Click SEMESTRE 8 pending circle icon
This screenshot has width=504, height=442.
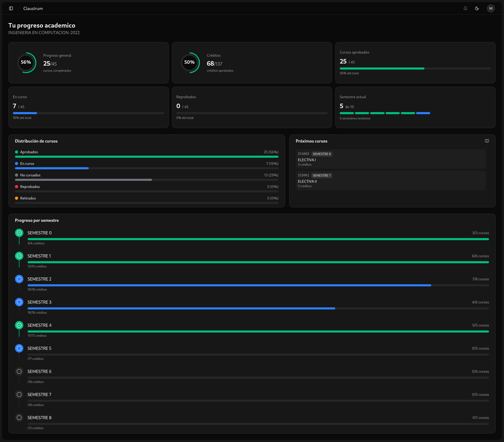(x=19, y=418)
